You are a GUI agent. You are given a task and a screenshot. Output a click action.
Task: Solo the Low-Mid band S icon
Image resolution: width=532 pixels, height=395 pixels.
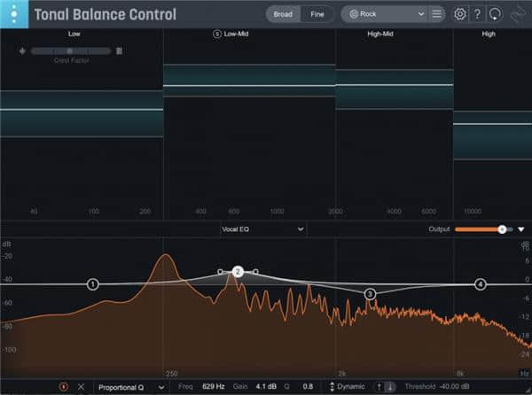[x=217, y=34]
